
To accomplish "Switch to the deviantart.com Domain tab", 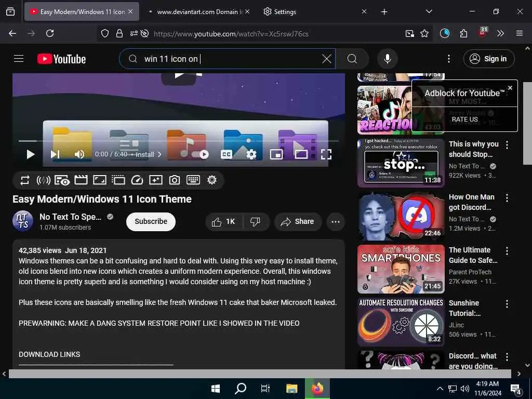I will 198,12.
